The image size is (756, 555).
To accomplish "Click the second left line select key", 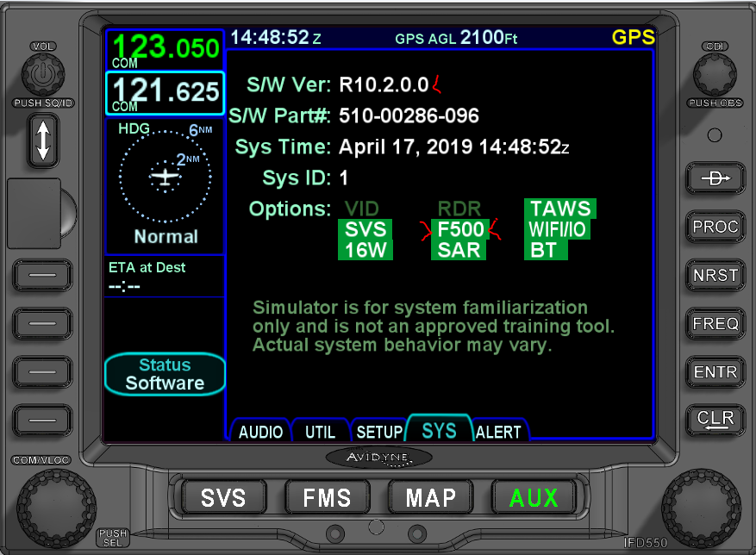I will [x=42, y=323].
